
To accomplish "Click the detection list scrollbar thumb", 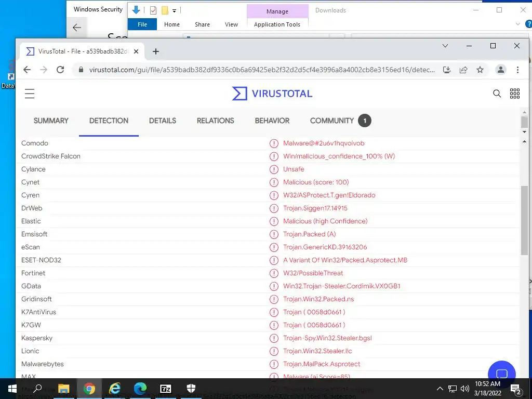I will 524,220.
